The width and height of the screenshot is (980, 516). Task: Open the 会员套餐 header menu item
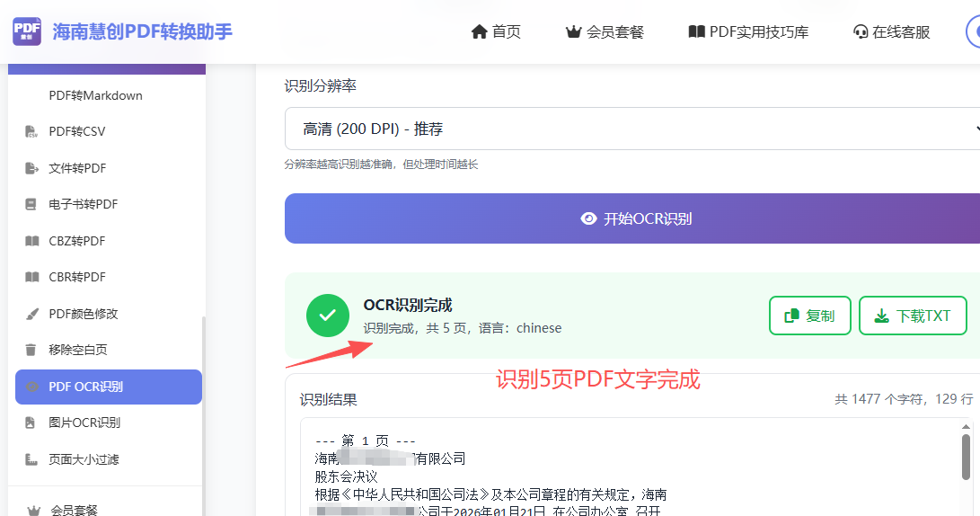tap(605, 31)
